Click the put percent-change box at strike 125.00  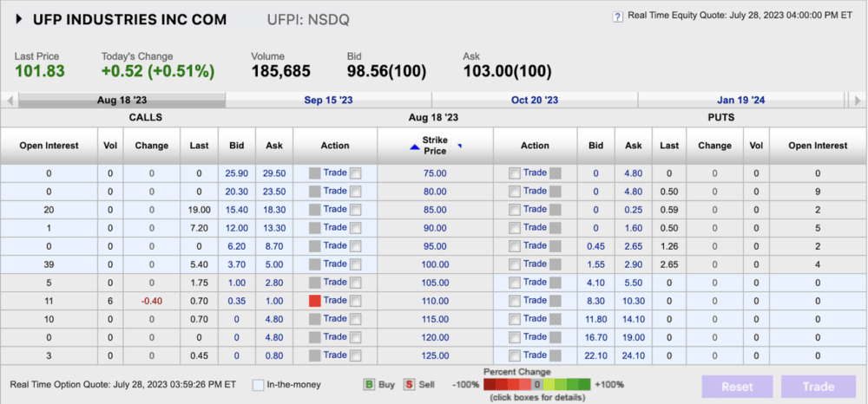pos(556,356)
